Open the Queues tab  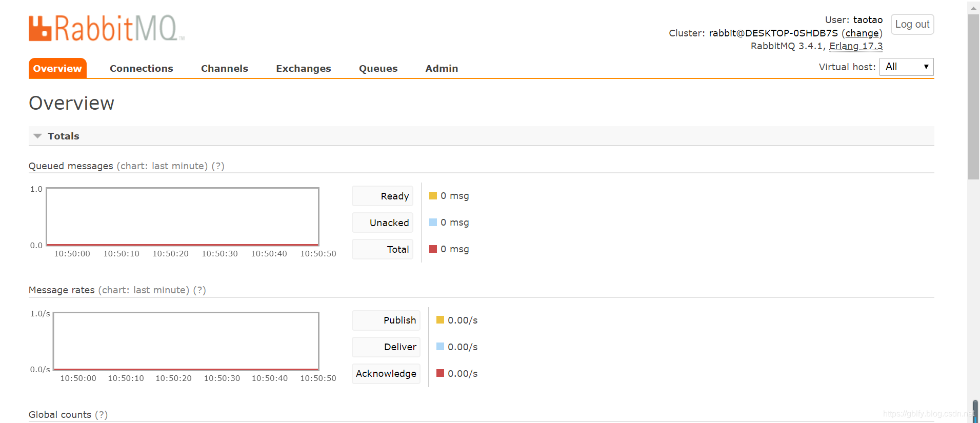click(378, 68)
